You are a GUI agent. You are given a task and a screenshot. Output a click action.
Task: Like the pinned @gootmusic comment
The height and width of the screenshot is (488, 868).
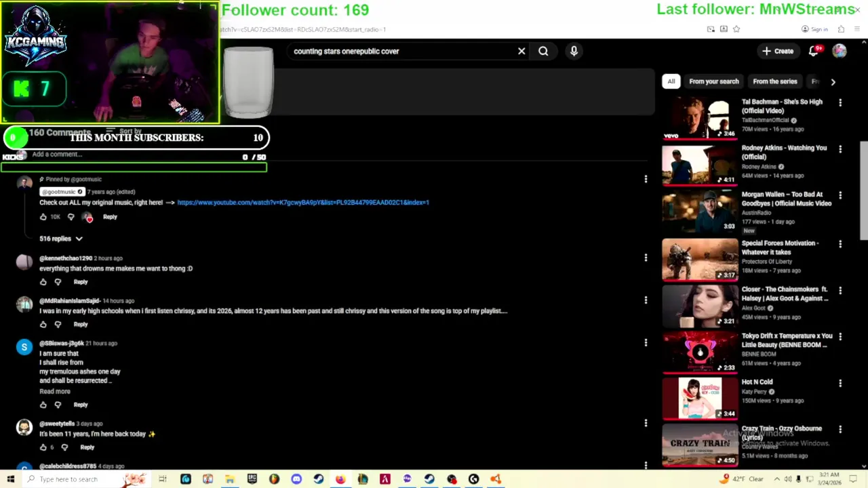point(43,217)
